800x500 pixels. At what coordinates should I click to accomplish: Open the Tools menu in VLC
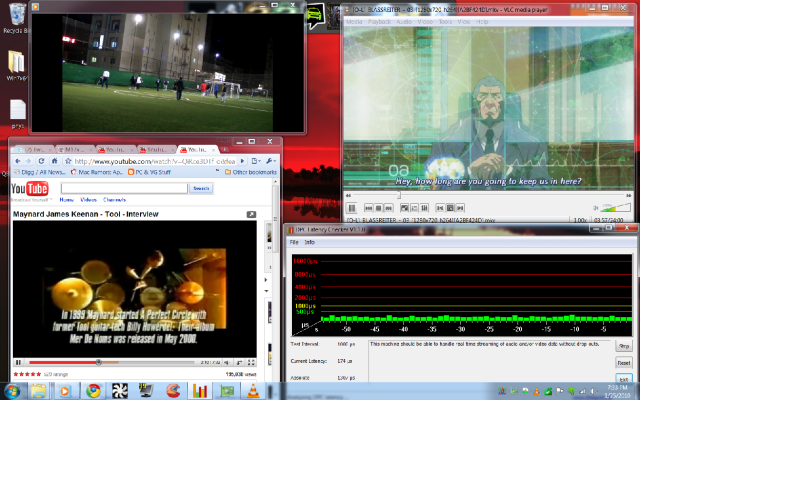(445, 22)
